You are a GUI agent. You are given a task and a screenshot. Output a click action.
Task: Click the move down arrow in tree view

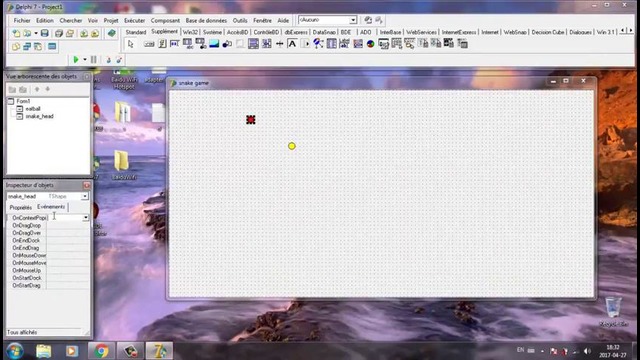[47, 89]
